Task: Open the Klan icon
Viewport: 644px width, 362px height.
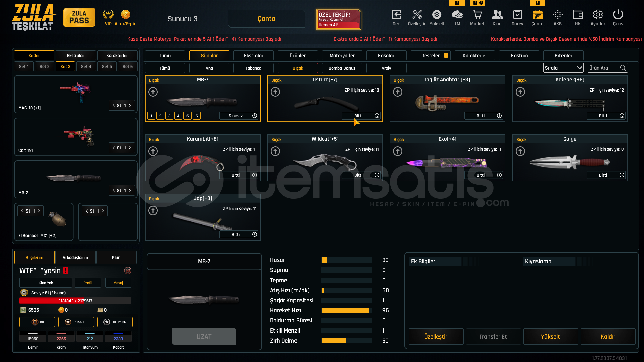Action: click(x=497, y=15)
